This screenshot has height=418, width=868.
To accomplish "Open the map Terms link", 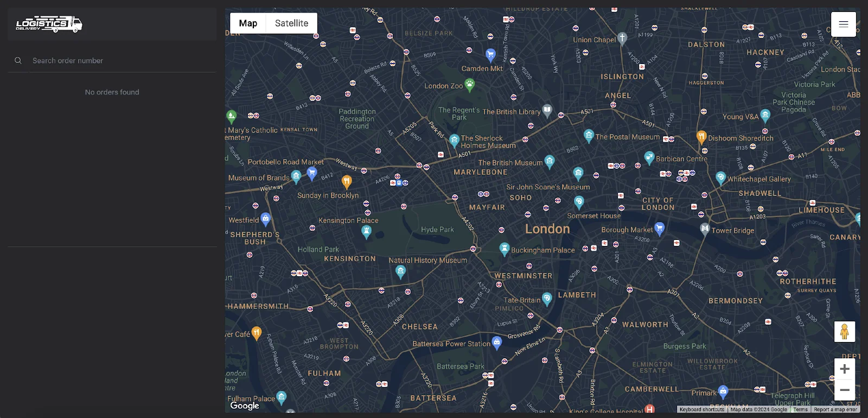I will point(800,409).
